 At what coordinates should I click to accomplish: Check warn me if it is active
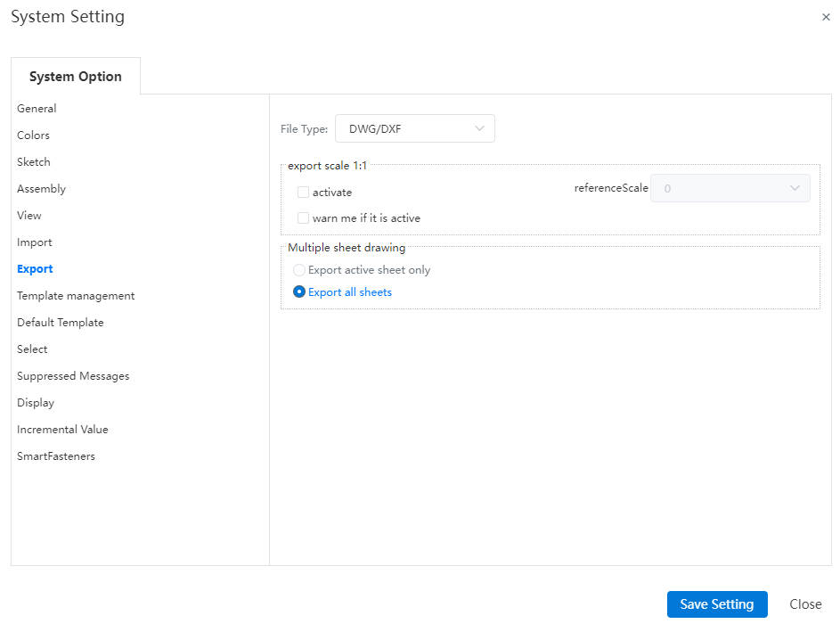[x=303, y=218]
